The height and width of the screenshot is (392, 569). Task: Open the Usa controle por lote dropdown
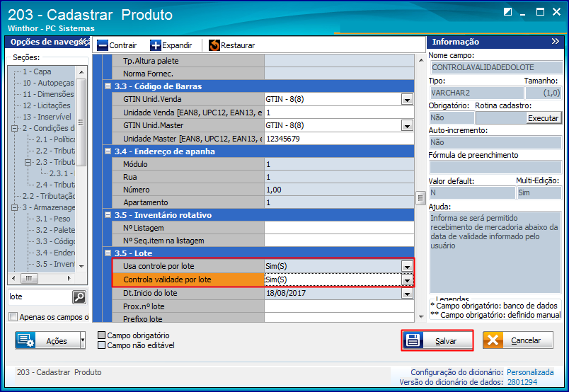407,267
